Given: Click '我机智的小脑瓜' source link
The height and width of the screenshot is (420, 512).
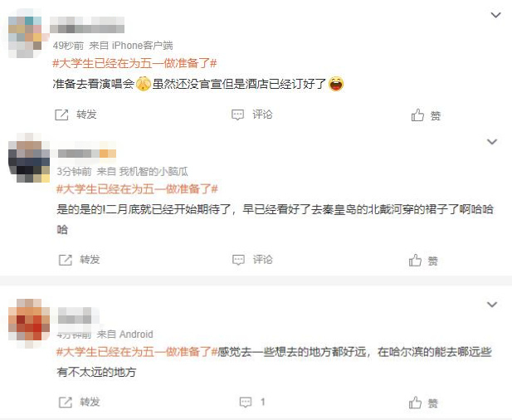Looking at the screenshot, I should [x=154, y=172].
